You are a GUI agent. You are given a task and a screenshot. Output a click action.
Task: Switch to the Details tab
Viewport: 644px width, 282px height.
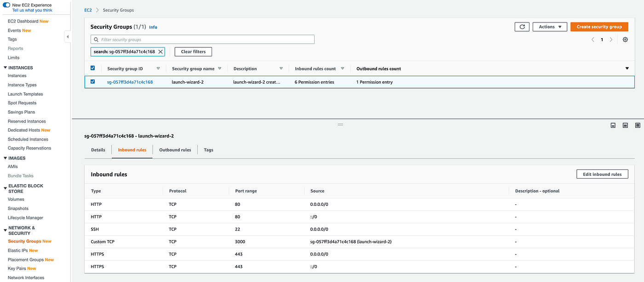[98, 150]
